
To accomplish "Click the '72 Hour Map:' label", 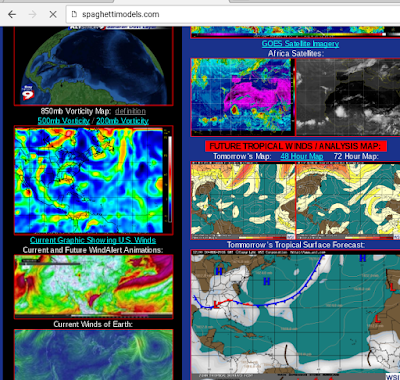I will click(x=356, y=156).
